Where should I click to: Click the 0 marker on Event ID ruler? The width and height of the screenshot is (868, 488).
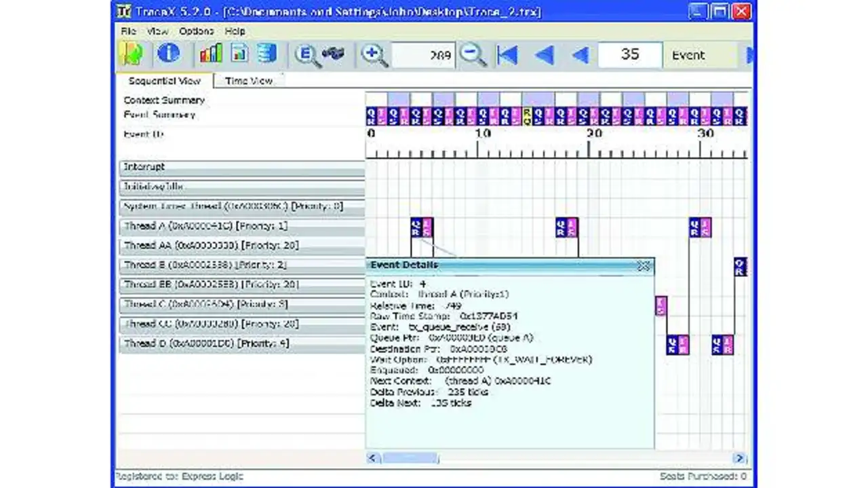(x=371, y=134)
